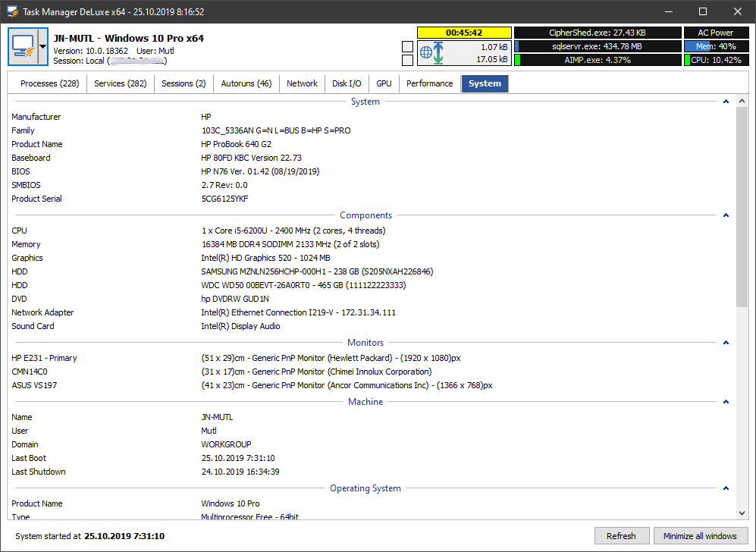
Task: Click the Last Boot time value
Action: click(x=238, y=458)
